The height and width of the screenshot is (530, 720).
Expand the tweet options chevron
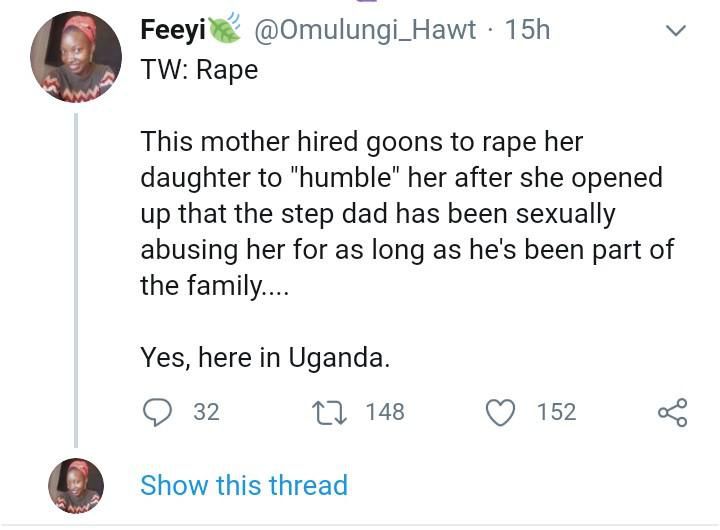pyautogui.click(x=676, y=31)
